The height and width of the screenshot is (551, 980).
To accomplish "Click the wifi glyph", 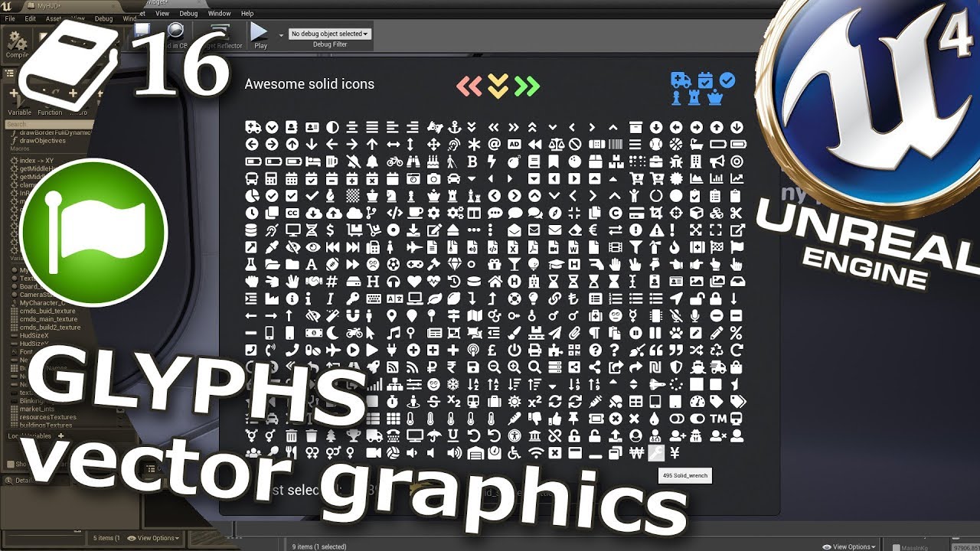I will 535,453.
